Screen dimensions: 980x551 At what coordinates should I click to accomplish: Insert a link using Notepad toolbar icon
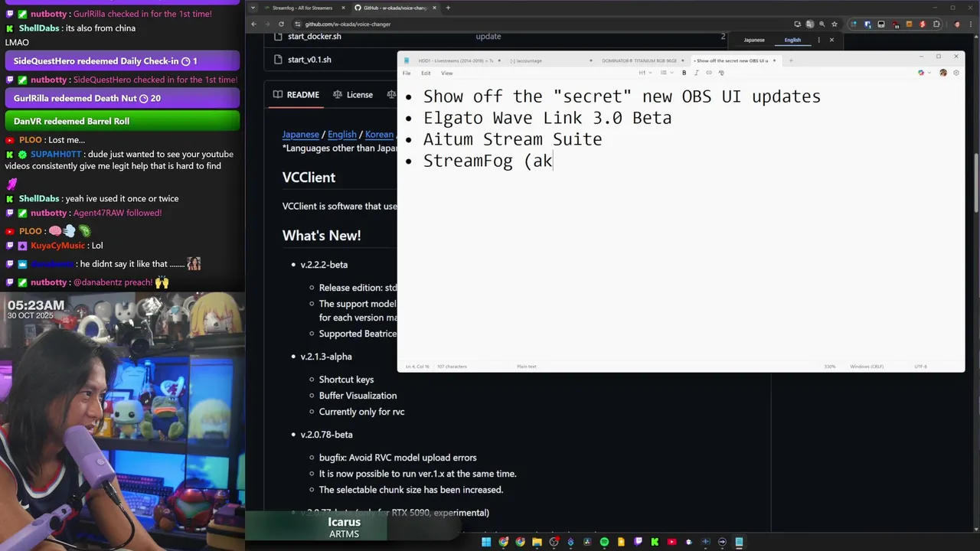click(708, 73)
